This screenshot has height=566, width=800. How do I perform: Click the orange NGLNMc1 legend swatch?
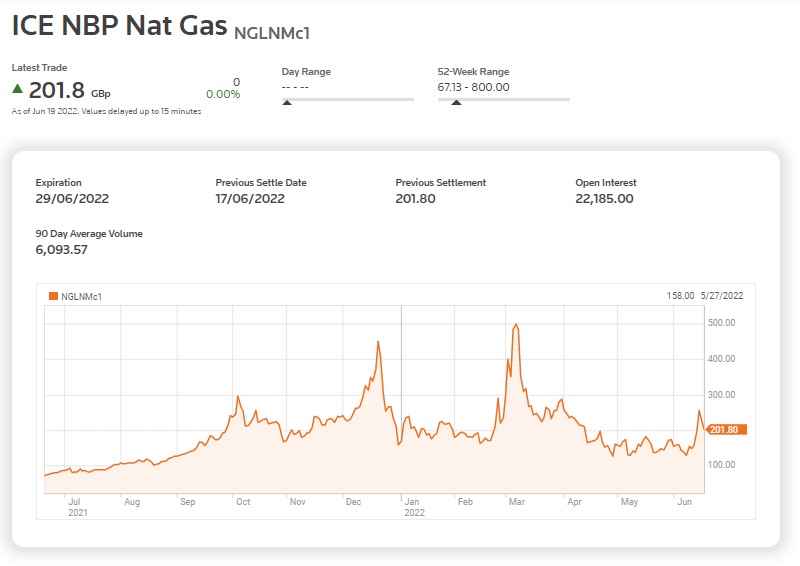click(53, 296)
